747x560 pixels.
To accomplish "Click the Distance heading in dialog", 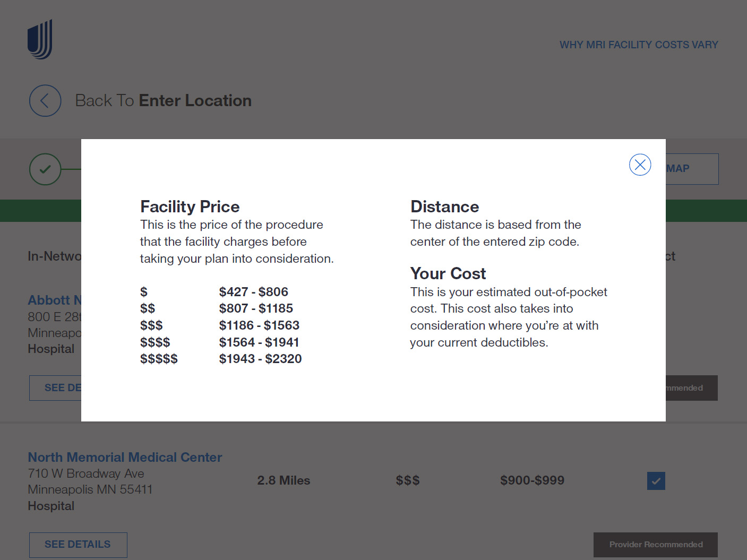I will pos(444,206).
